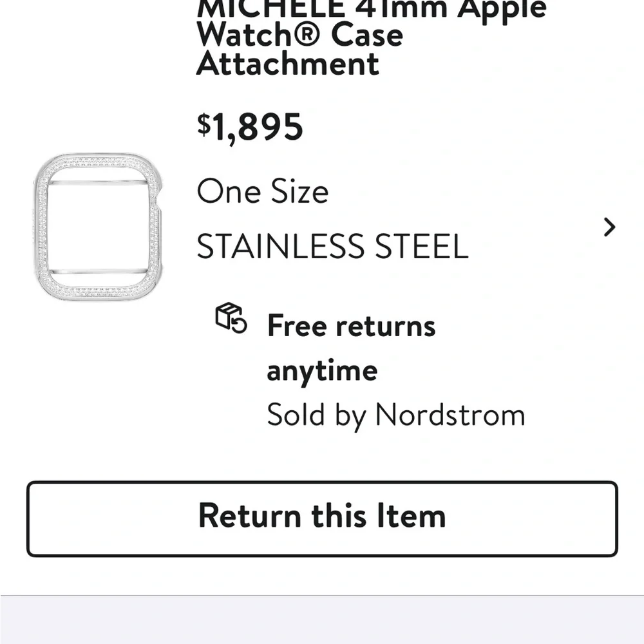This screenshot has width=644, height=644.
Task: Open item details using the arrow indicator
Action: 609,227
